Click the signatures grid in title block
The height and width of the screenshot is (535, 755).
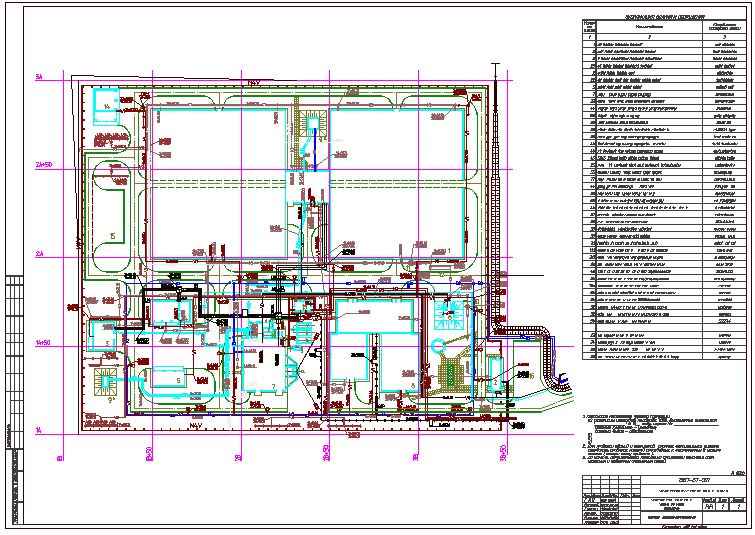pyautogui.click(x=609, y=510)
